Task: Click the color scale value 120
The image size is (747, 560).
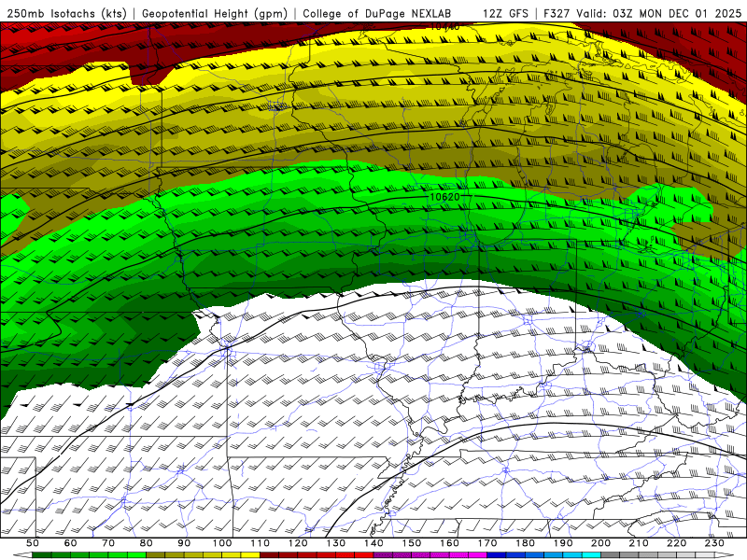Action: (298, 543)
